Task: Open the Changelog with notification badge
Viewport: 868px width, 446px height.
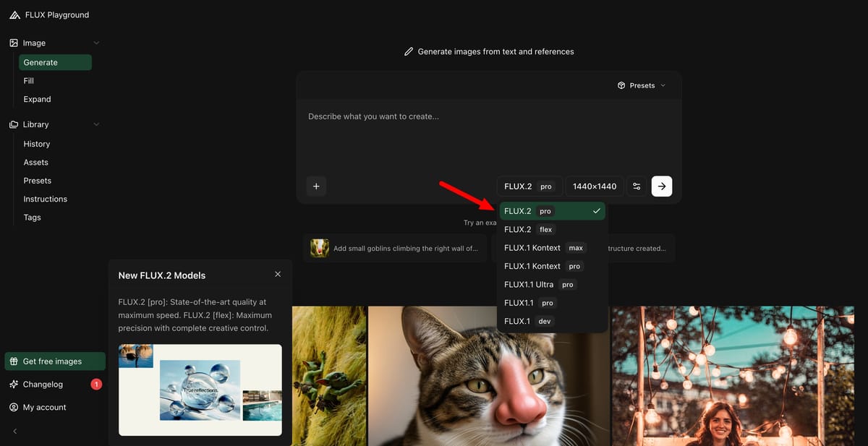Action: click(x=43, y=384)
